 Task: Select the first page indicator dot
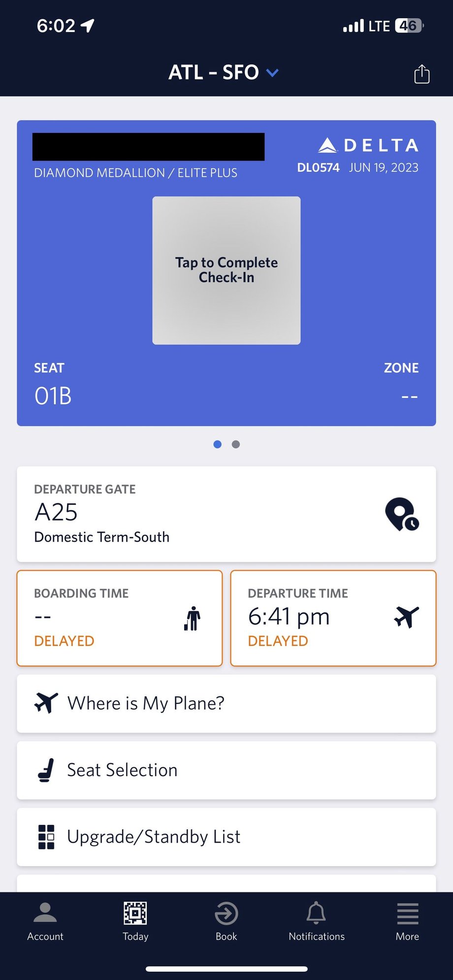click(217, 444)
